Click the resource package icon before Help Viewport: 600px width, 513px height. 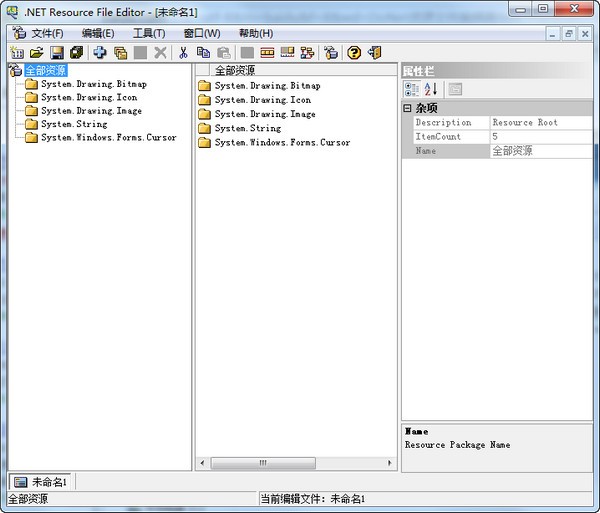tap(331, 53)
